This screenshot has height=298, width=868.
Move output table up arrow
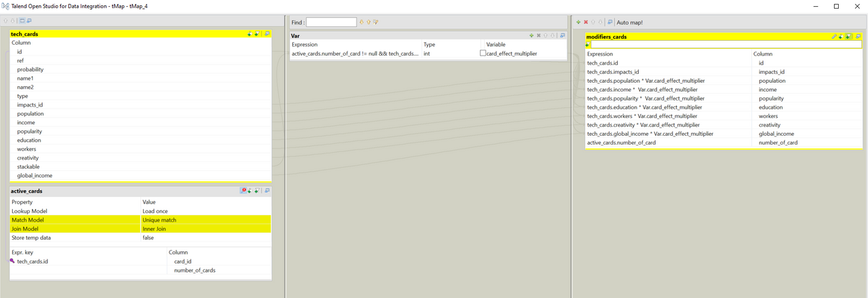coord(593,22)
